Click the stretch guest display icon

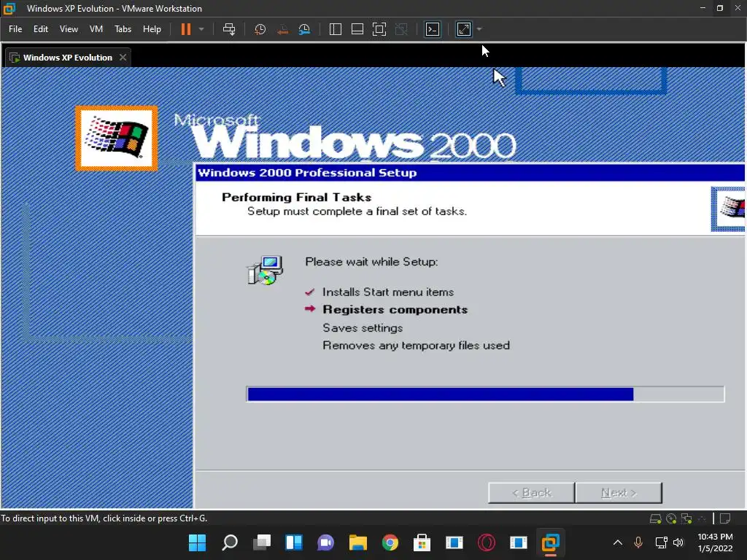click(464, 29)
